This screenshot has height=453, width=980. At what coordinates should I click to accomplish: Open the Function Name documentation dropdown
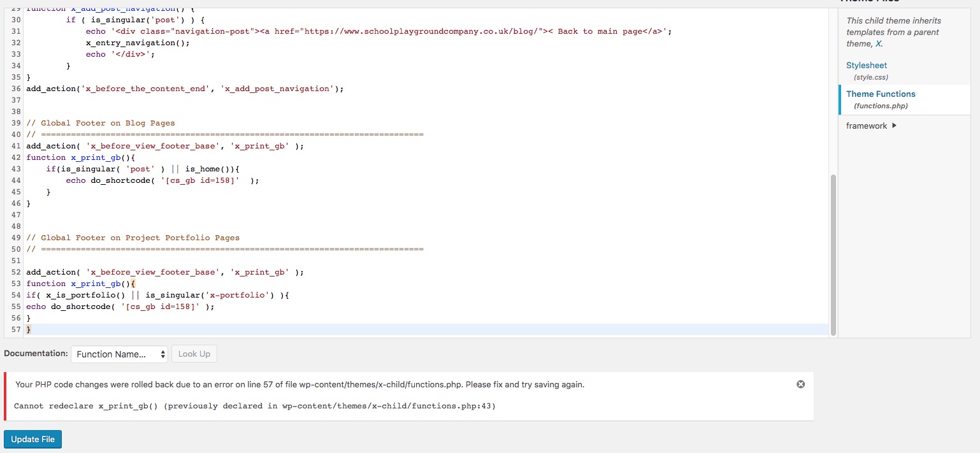pyautogui.click(x=119, y=354)
